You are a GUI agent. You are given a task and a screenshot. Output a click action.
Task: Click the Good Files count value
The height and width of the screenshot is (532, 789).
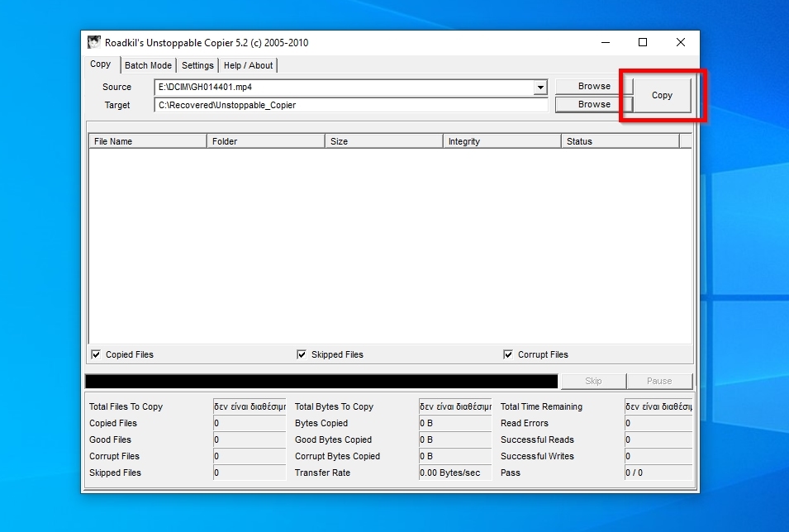pos(250,440)
